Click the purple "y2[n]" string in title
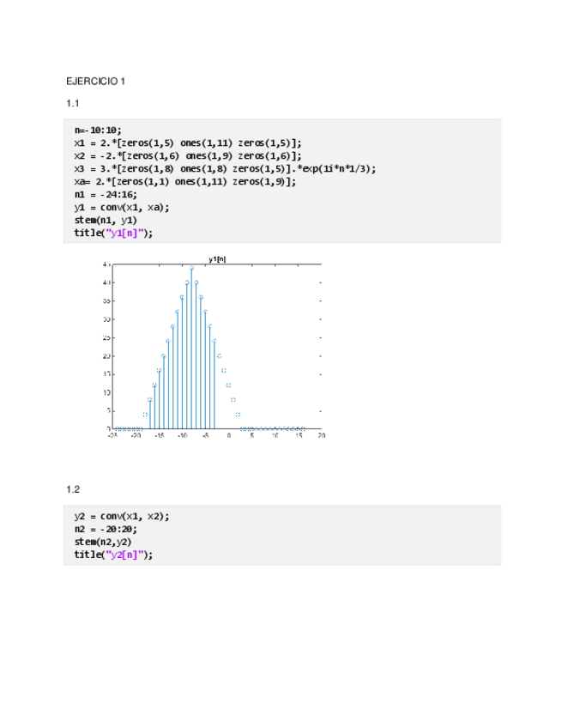 point(128,555)
